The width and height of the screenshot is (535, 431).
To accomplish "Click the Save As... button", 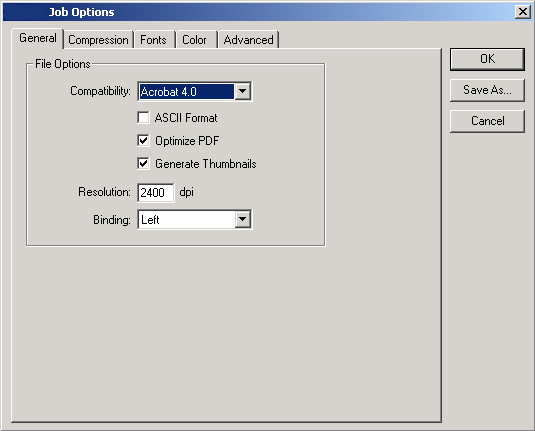I will [x=487, y=90].
